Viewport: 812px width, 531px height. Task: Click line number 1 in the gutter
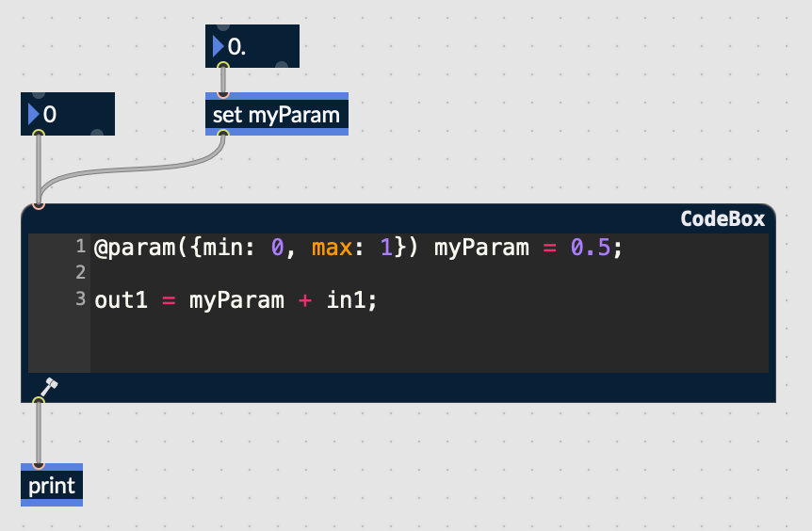pos(80,247)
